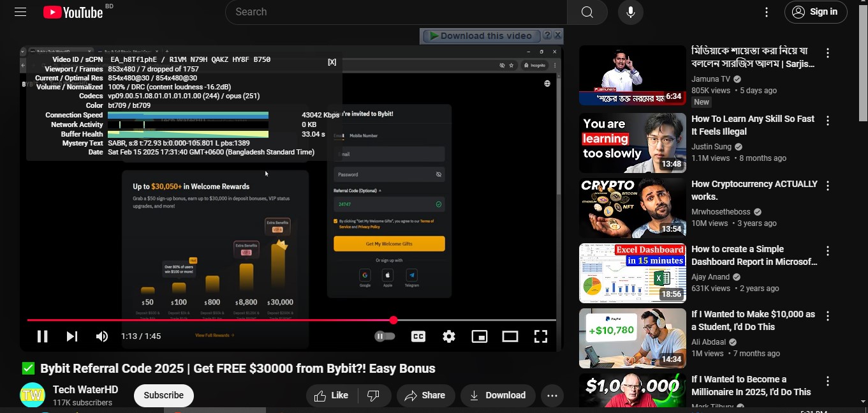Open options for the Justin Sung video
Image resolution: width=868 pixels, height=413 pixels.
828,121
